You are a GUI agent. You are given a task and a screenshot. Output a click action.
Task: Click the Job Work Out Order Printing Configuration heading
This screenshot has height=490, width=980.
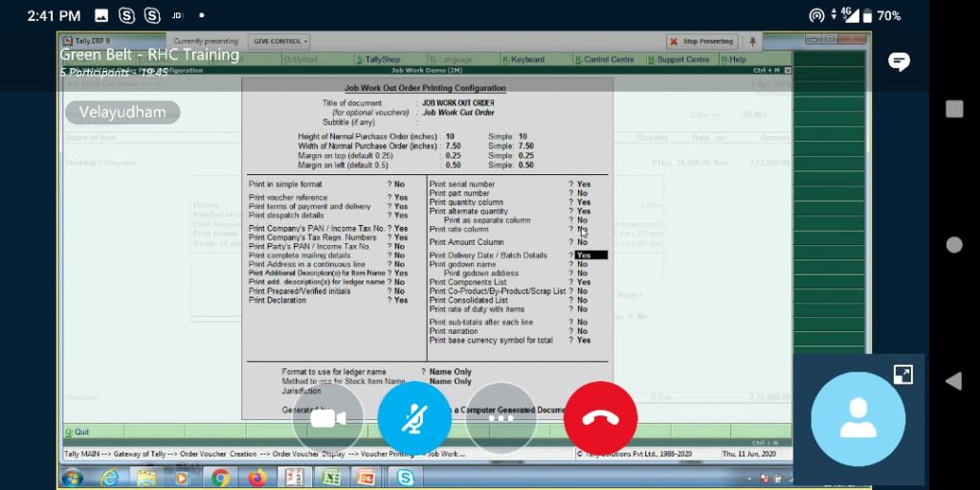coord(425,88)
